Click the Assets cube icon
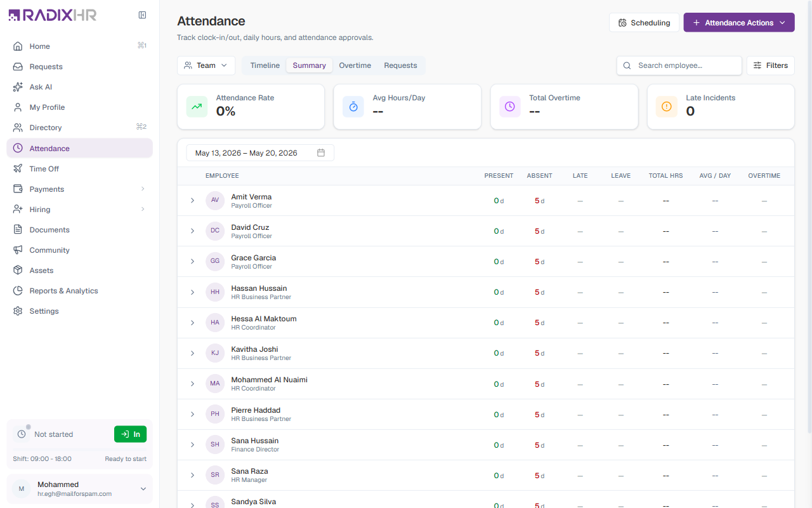The image size is (812, 508). 18,271
